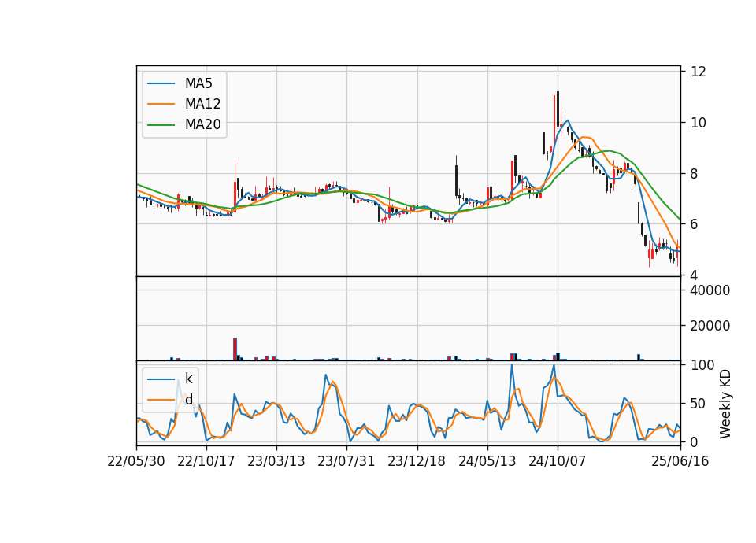Click the tallest red volume bar
The width and height of the screenshot is (756, 543).
[235, 349]
